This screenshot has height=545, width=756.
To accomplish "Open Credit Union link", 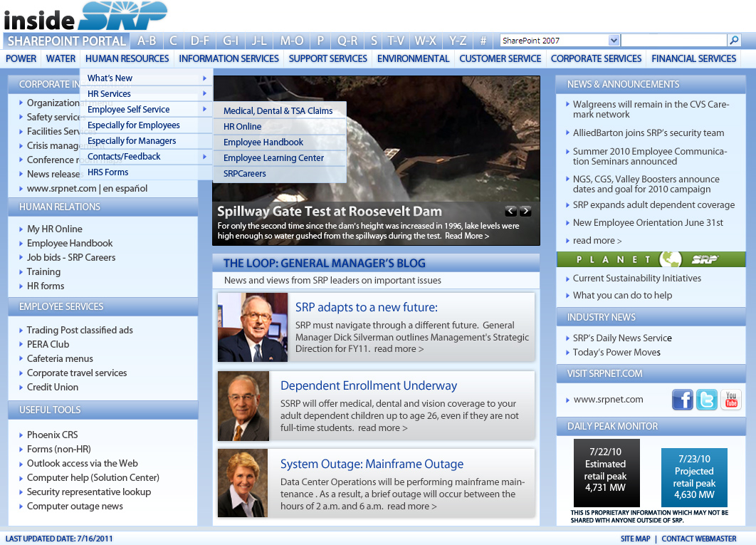I will coord(52,387).
